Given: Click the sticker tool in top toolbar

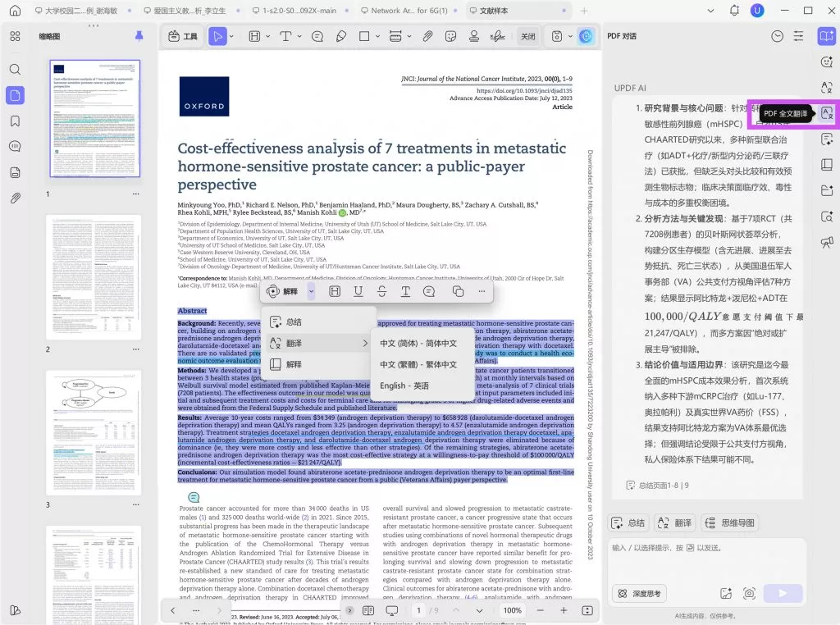Looking at the screenshot, I should tap(450, 37).
